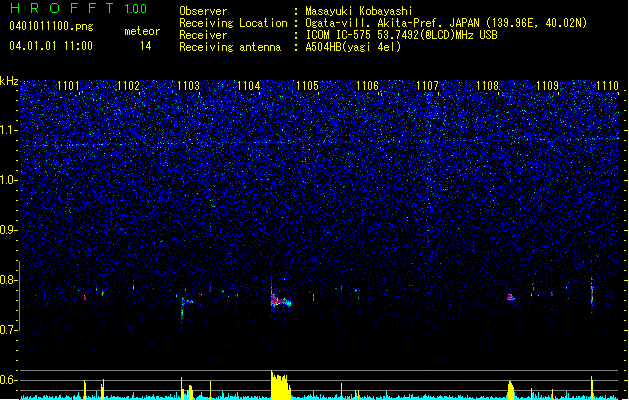The image size is (629, 400).
Task: Click time marker 1102
Action: click(128, 86)
